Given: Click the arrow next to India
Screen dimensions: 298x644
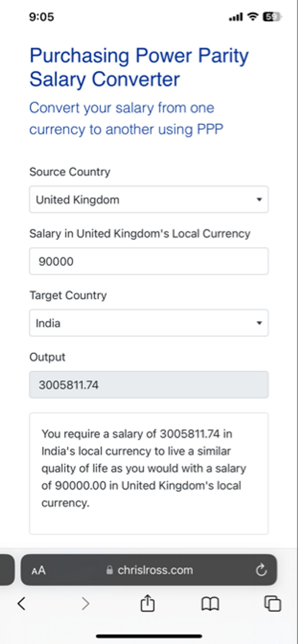Looking at the screenshot, I should [x=259, y=323].
